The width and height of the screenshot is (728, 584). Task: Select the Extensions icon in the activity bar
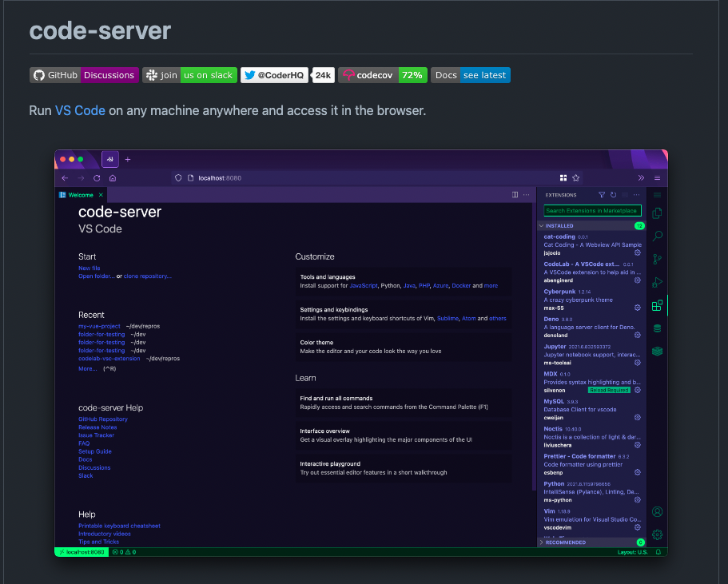(657, 305)
